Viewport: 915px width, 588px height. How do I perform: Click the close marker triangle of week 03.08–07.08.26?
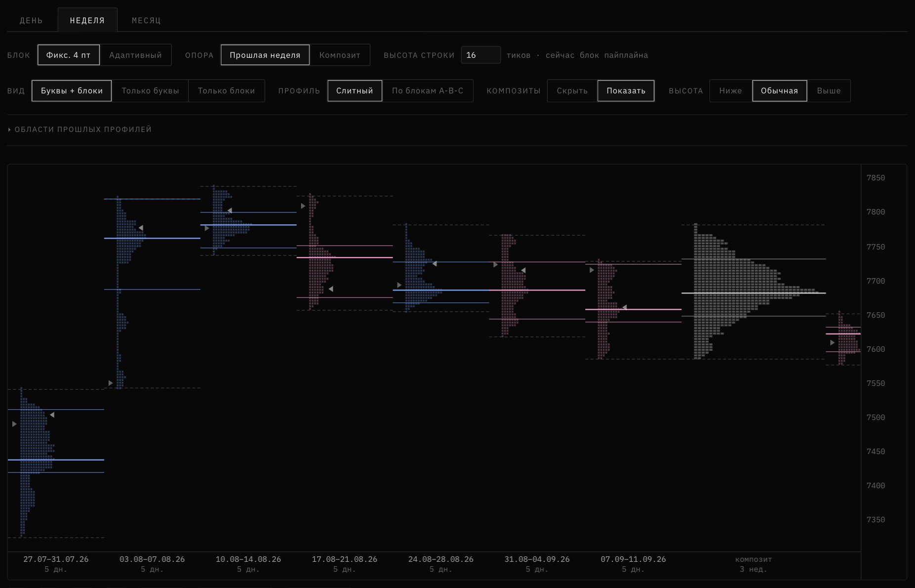[141, 228]
